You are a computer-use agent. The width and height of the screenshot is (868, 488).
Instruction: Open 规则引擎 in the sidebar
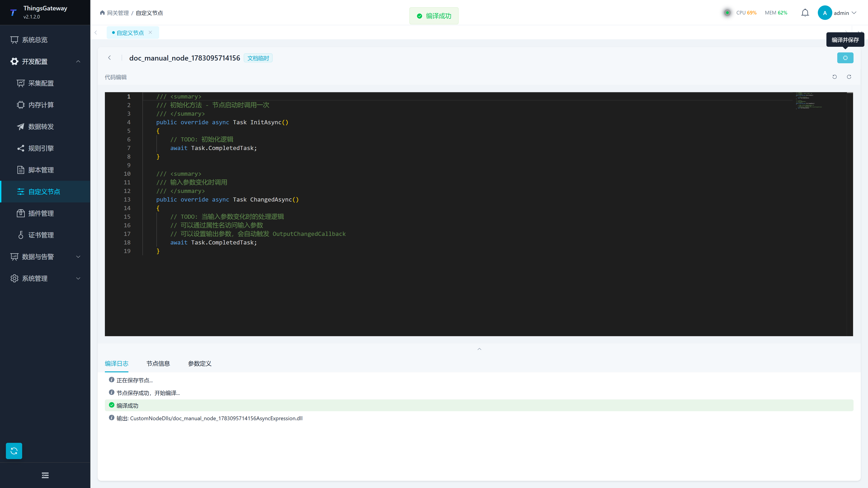coord(45,148)
